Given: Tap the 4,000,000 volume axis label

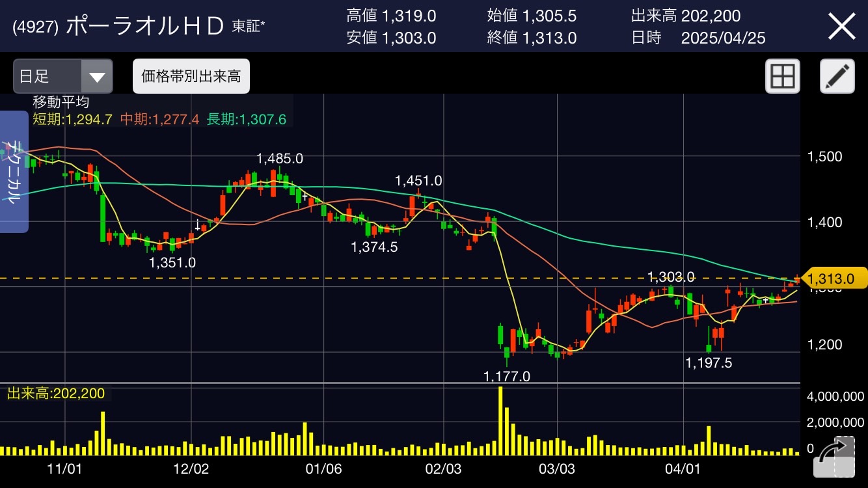Looking at the screenshot, I should click(835, 396).
